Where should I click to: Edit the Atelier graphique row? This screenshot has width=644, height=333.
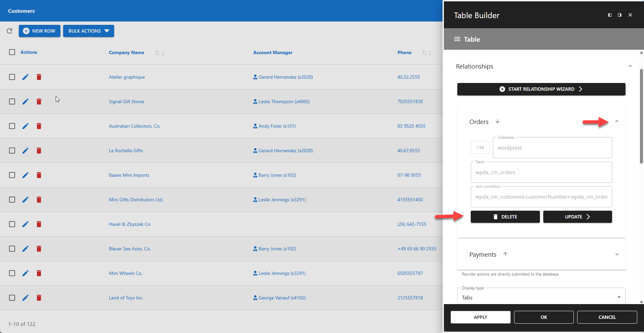26,77
